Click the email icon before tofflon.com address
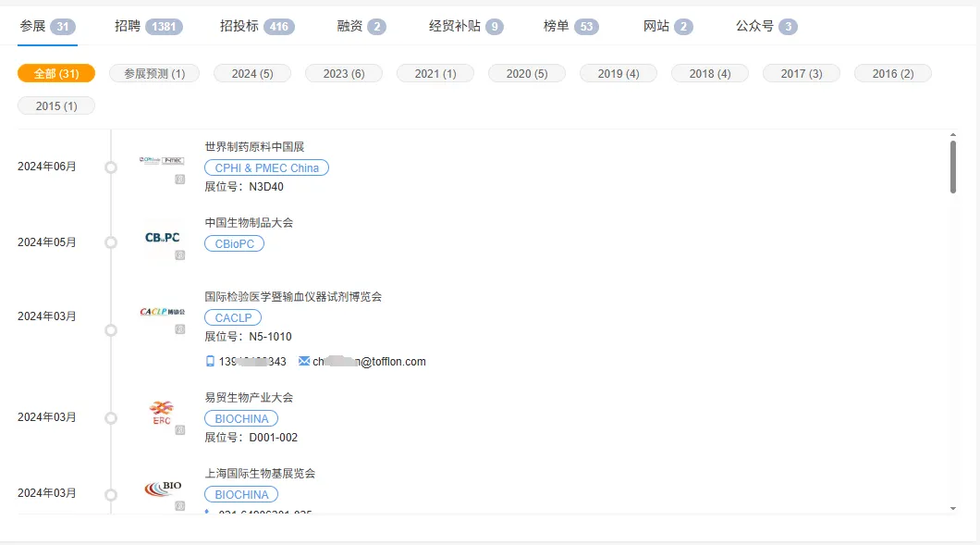The height and width of the screenshot is (545, 980). pyautogui.click(x=304, y=361)
